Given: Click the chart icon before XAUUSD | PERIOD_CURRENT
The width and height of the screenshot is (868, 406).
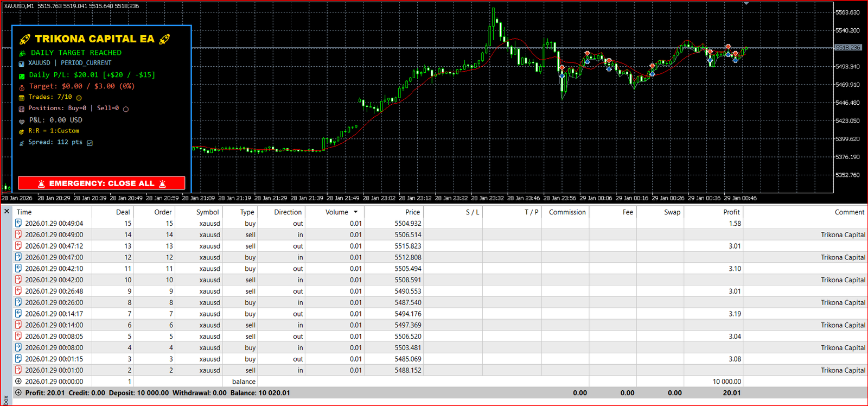Looking at the screenshot, I should (22, 64).
